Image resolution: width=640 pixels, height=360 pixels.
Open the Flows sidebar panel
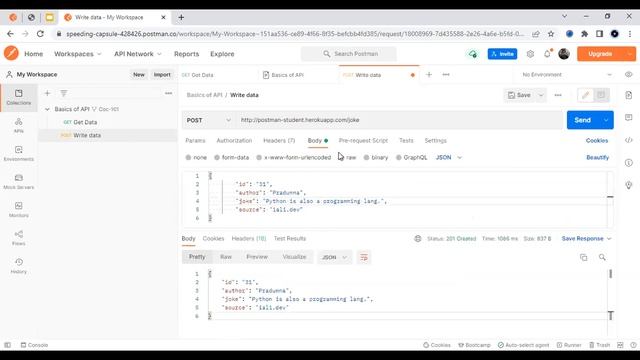(19, 238)
